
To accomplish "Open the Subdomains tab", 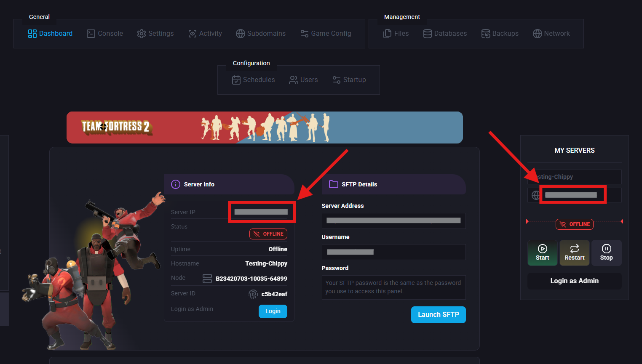I will click(261, 34).
